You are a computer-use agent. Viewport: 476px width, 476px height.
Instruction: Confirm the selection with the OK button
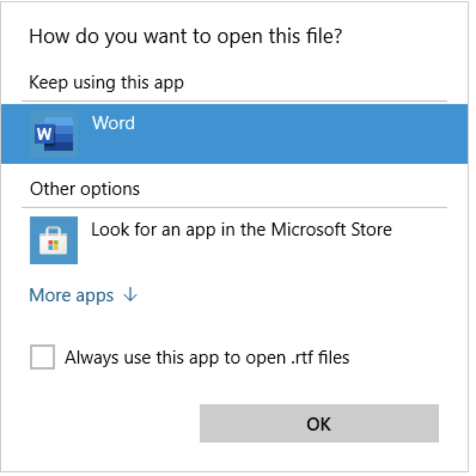coord(319,423)
